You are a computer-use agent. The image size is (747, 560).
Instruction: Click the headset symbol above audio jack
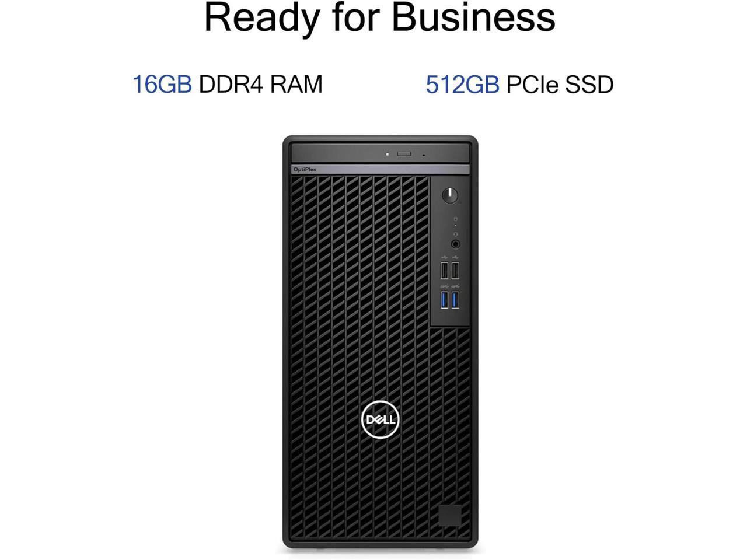coord(455,235)
